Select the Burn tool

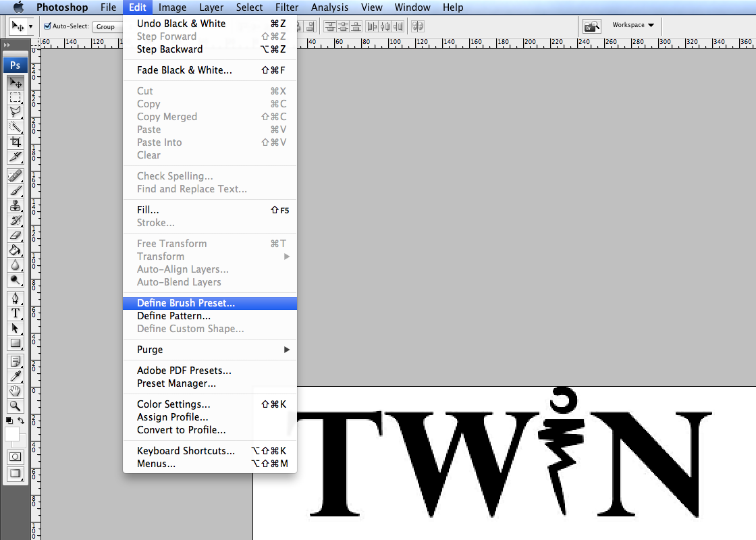pyautogui.click(x=16, y=281)
